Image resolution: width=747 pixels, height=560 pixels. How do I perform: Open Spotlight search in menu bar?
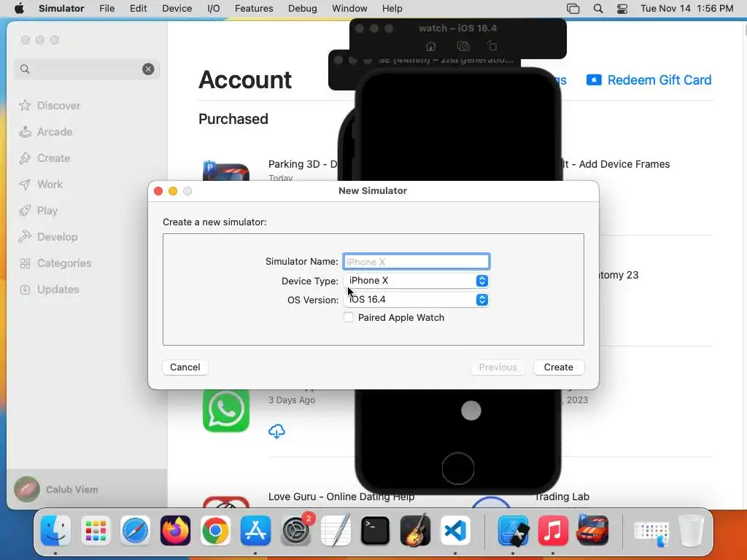click(598, 9)
